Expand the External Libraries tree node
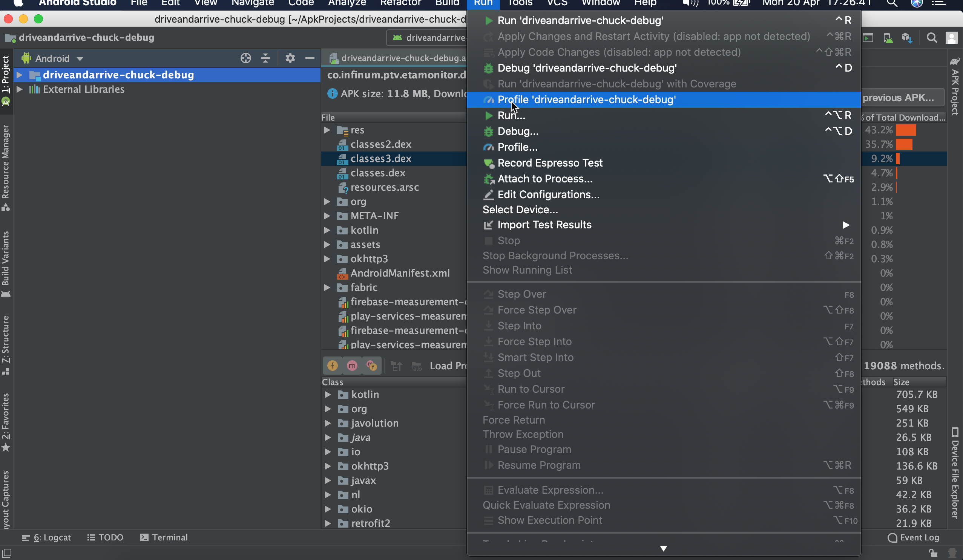 pos(20,89)
